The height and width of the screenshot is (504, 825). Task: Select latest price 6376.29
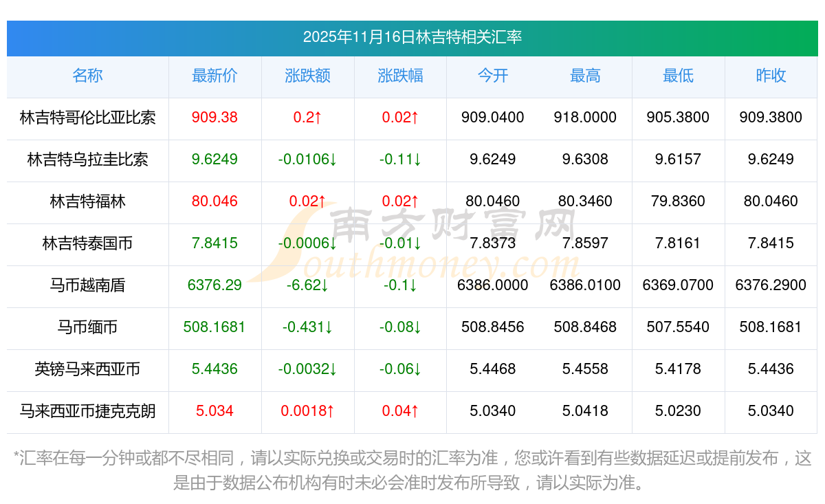[x=214, y=285]
